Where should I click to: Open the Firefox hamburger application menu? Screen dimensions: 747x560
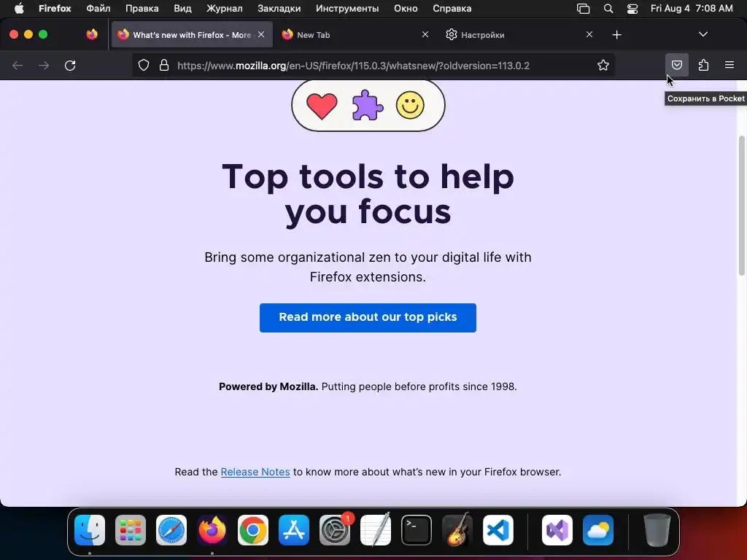[729, 65]
